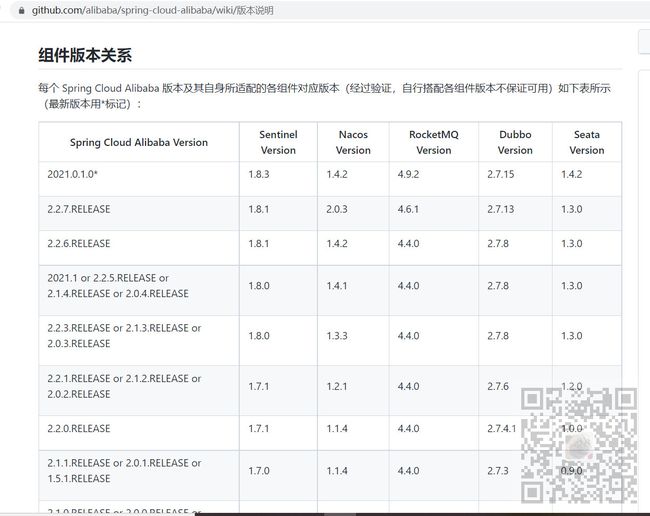
Task: Click Sentinel 1.7.0 value
Action: click(x=259, y=471)
